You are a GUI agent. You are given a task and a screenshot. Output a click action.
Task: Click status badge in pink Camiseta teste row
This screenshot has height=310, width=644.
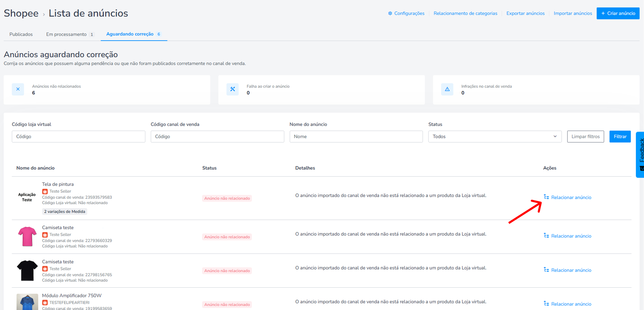pos(227,237)
